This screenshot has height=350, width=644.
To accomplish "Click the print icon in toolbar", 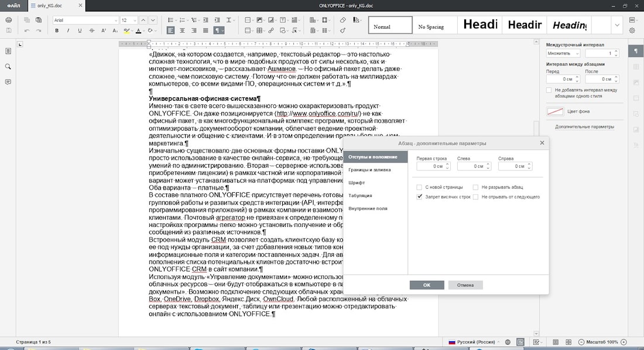I will [9, 20].
